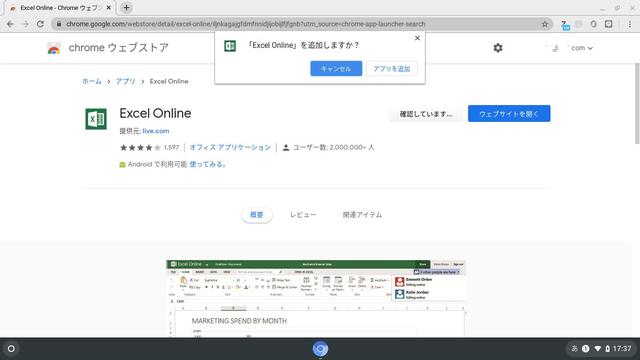Image resolution: width=640 pixels, height=360 pixels.
Task: Click the 使ってみる link
Action: click(x=208, y=164)
